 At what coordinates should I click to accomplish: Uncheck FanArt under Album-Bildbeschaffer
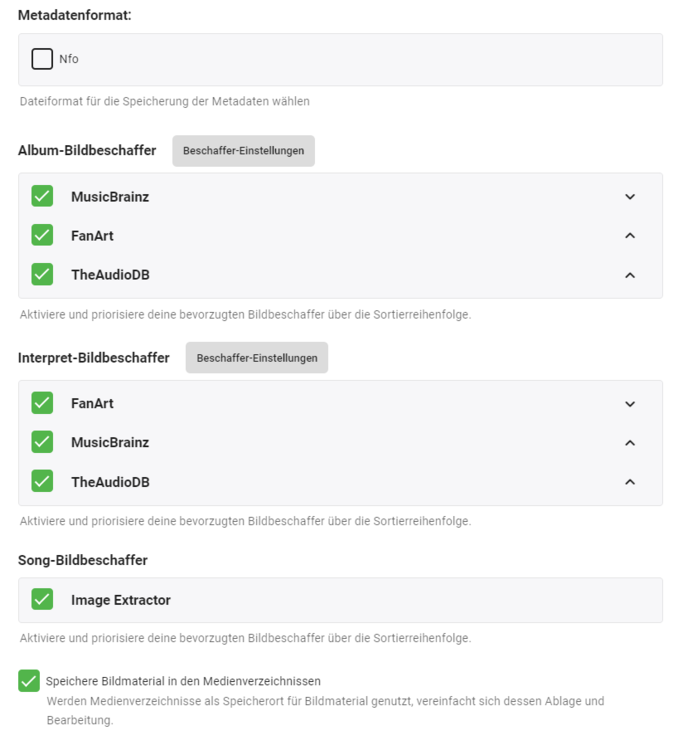[x=42, y=235]
